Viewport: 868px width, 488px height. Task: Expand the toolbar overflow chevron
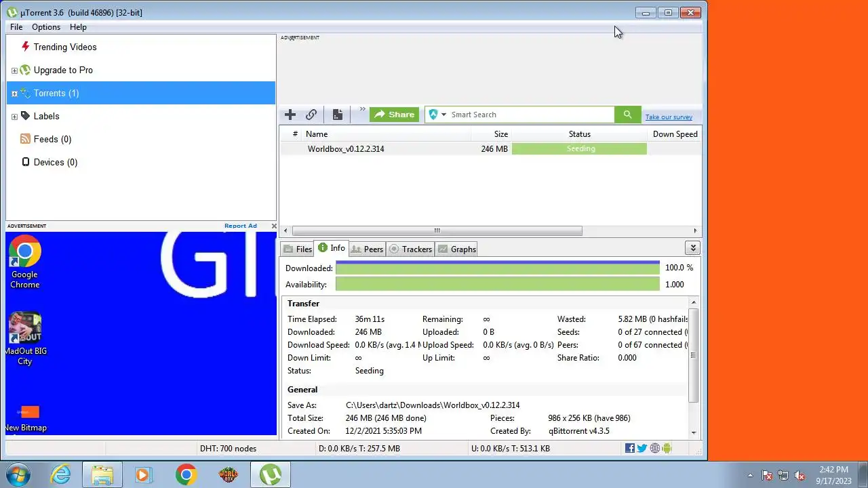[x=362, y=109]
